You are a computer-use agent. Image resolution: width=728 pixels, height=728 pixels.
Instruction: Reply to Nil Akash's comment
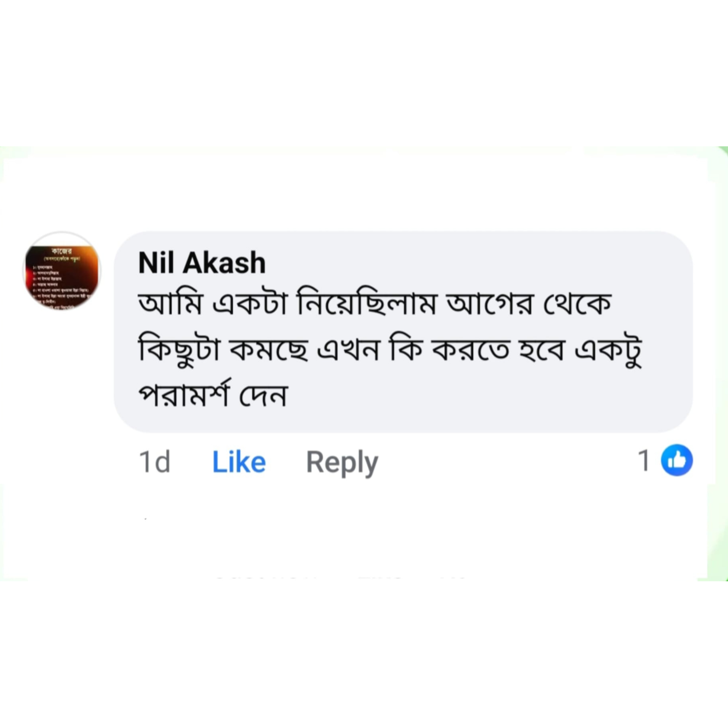pyautogui.click(x=342, y=462)
